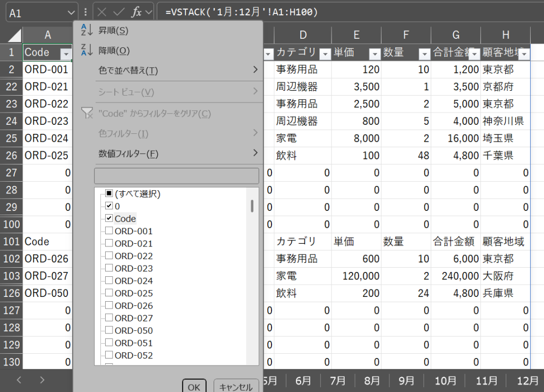
Task: Open the 単価 column filter dropdown
Action: (375, 54)
